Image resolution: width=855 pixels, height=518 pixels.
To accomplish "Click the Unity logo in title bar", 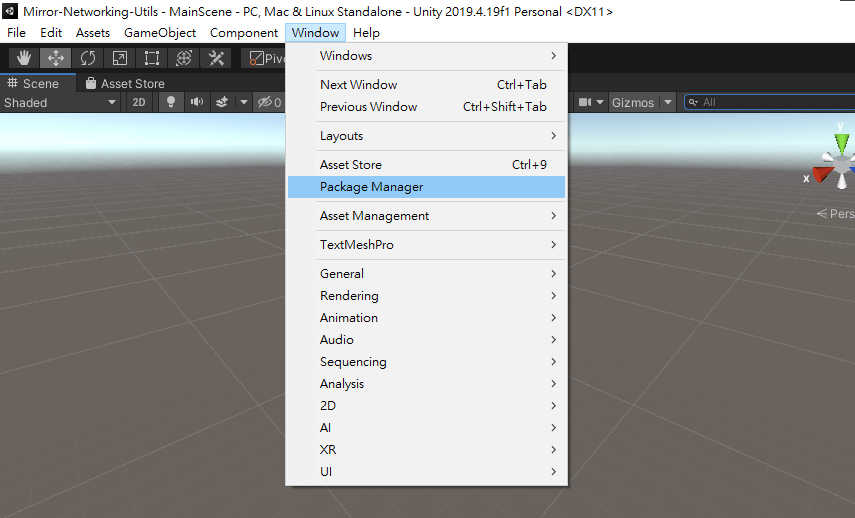I will pyautogui.click(x=10, y=11).
